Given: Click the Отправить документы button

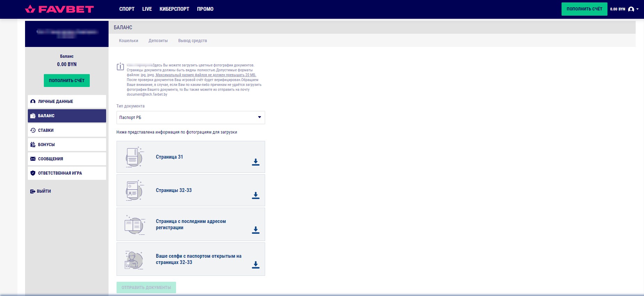Looking at the screenshot, I should coord(146,288).
